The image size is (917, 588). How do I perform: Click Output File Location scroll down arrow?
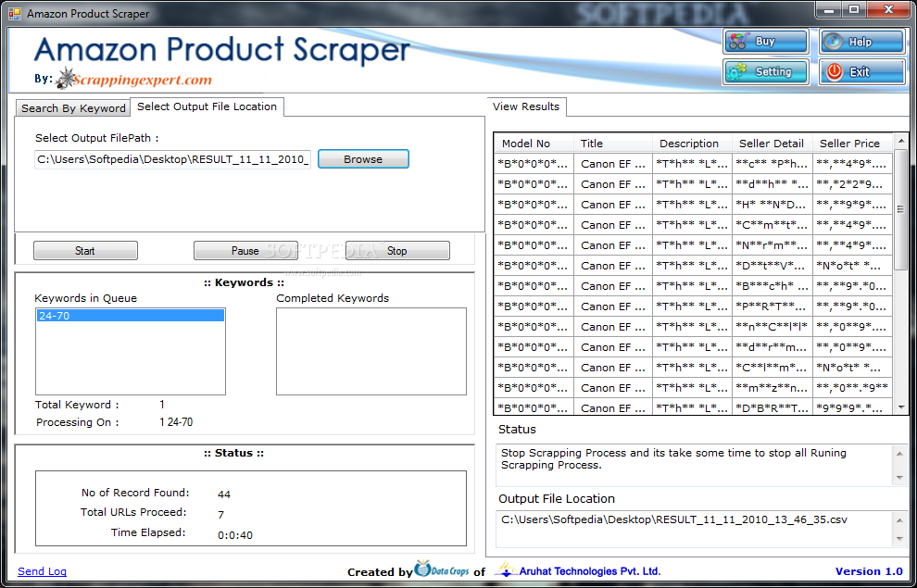pos(899,540)
